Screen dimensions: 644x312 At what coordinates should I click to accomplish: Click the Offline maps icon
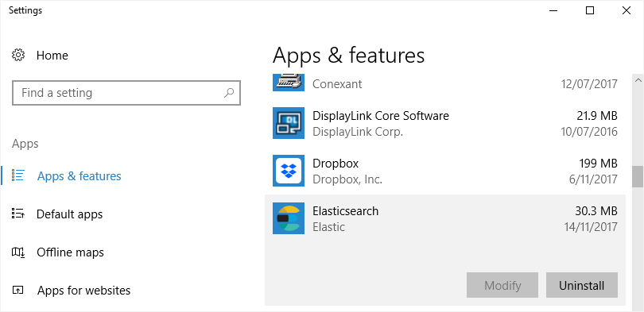[18, 252]
